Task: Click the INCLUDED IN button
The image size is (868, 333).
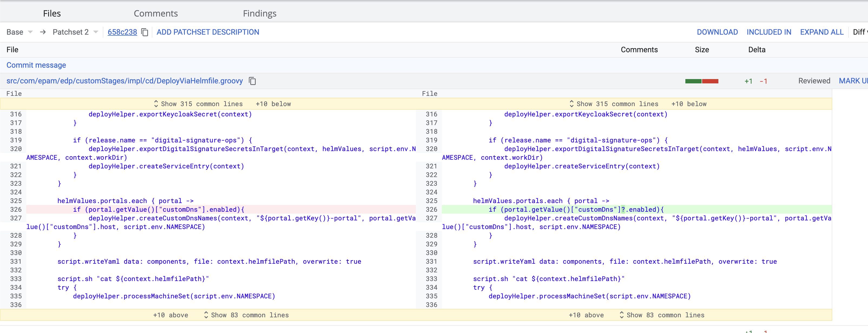Action: [x=769, y=32]
